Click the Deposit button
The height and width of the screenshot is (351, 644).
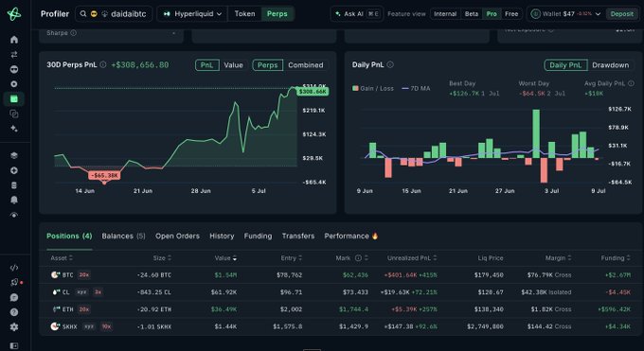pyautogui.click(x=621, y=14)
